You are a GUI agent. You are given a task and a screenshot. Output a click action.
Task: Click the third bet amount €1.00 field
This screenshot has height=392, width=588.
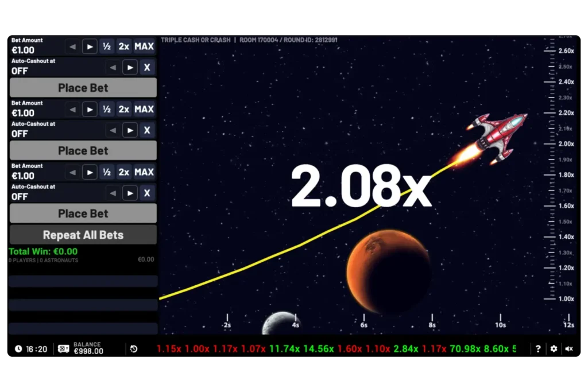pyautogui.click(x=24, y=176)
